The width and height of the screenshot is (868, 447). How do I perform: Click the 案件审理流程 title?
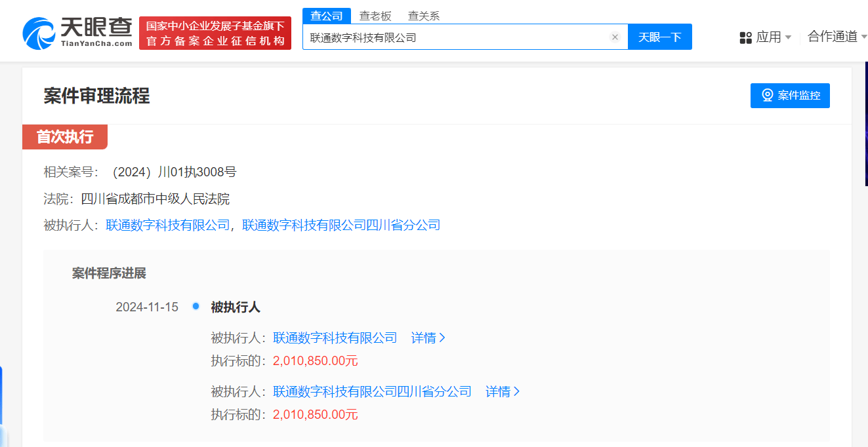coord(96,96)
